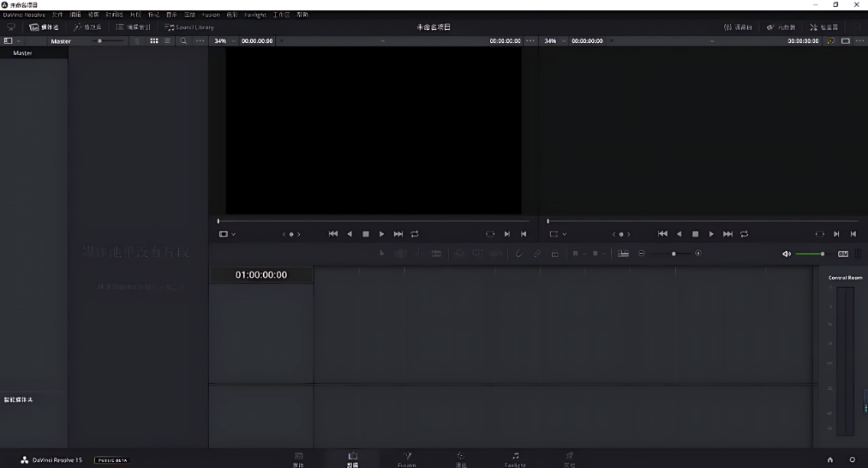Open timeline viewer timeline name dropdown

pos(712,41)
